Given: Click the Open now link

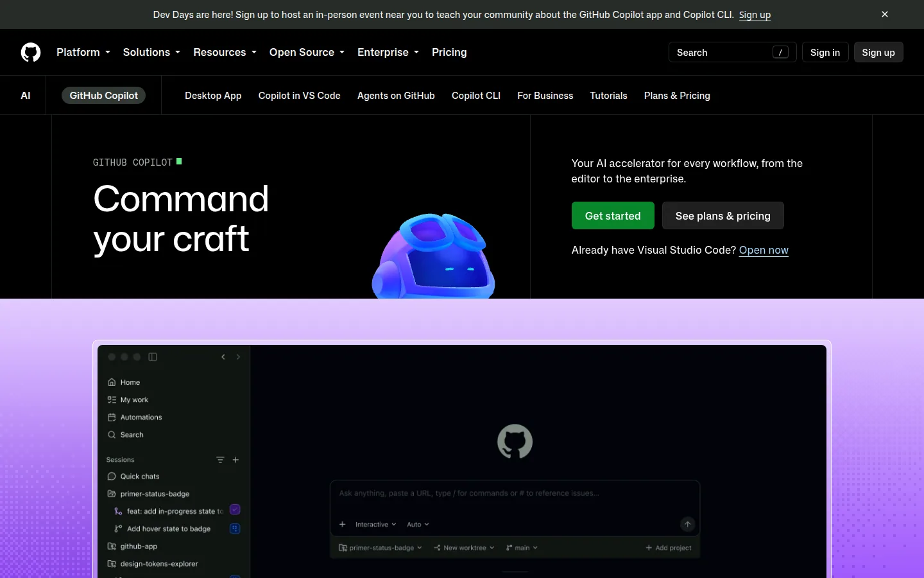Looking at the screenshot, I should coord(764,250).
